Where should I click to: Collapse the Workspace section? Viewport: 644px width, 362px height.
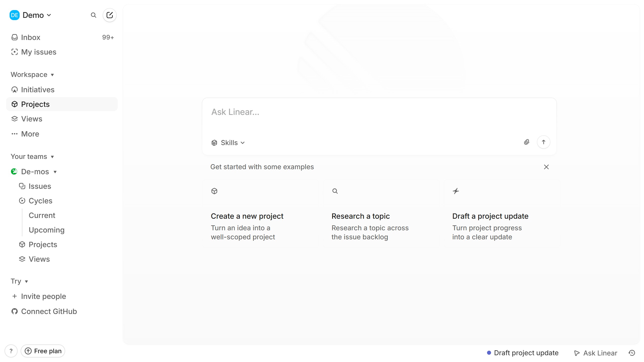pos(32,74)
